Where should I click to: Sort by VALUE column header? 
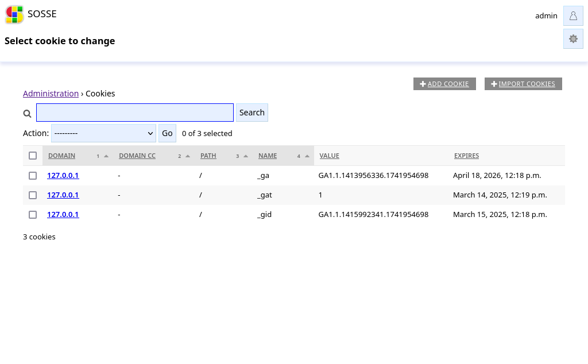click(x=329, y=156)
